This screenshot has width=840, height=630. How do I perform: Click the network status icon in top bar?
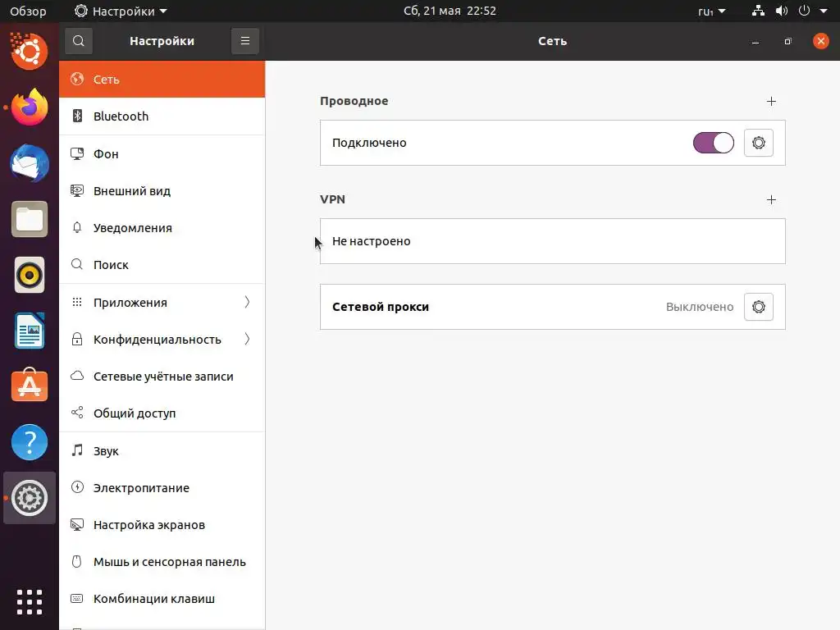click(758, 11)
